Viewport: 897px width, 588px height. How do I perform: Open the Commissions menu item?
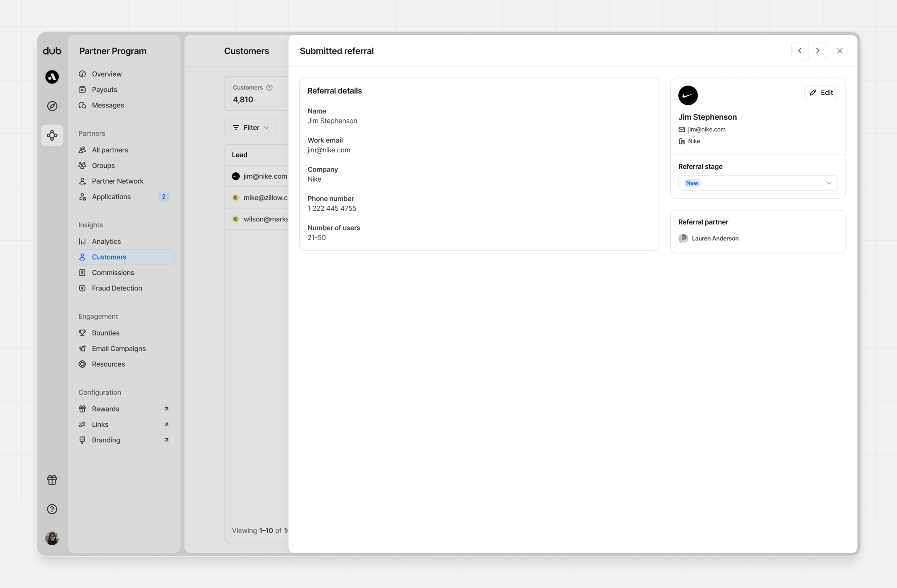point(113,273)
